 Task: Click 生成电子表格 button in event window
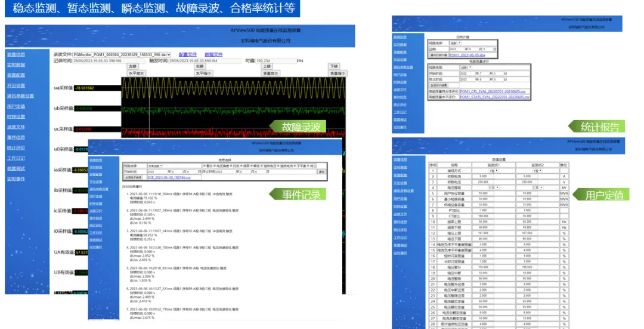pos(133,177)
